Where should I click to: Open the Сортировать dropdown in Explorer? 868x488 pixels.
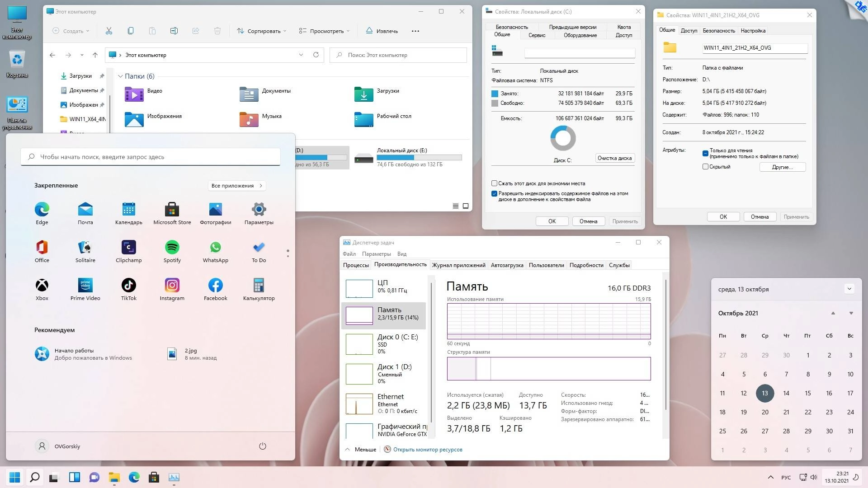point(261,31)
